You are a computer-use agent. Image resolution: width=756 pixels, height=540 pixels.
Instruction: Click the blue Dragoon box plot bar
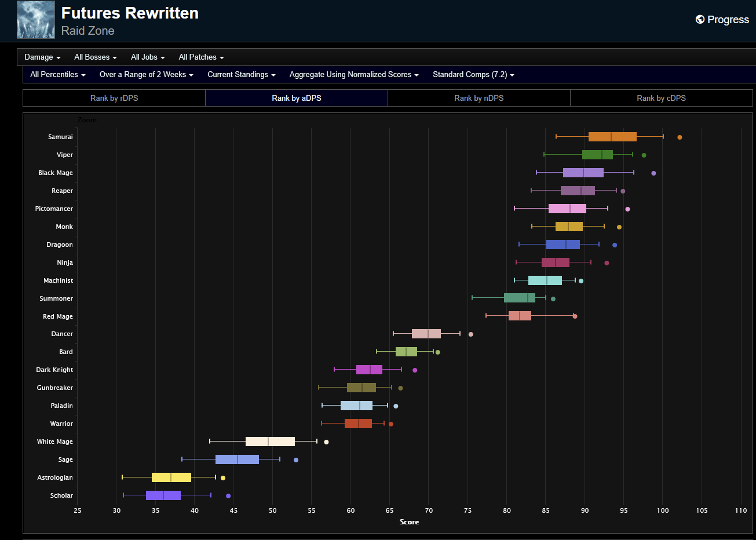pos(563,245)
